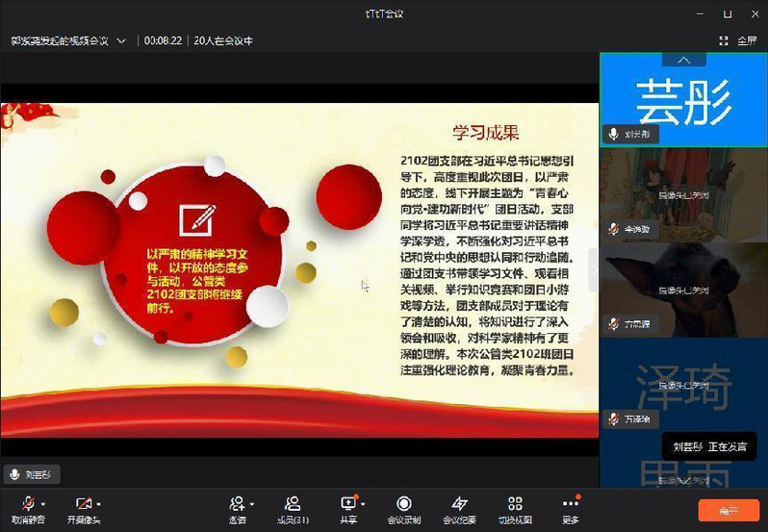Open the members list icon
The width and height of the screenshot is (768, 532).
point(293,503)
